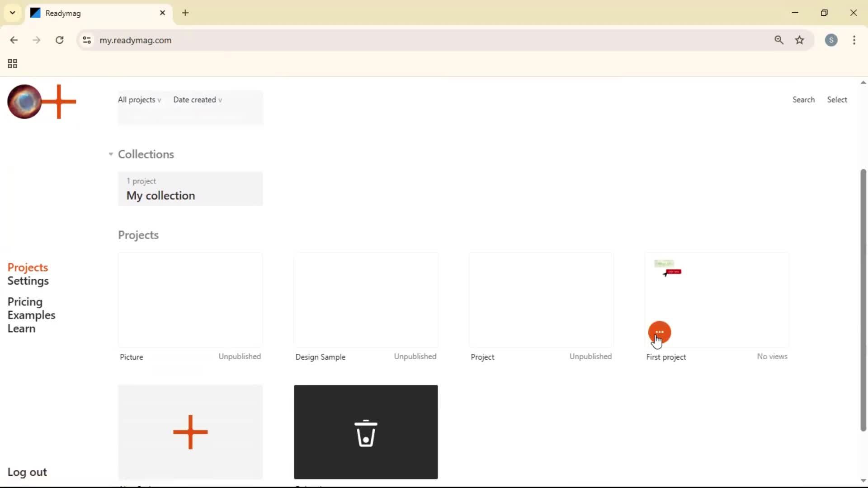
Task: Open the Pricing page from the sidebar
Action: (x=25, y=302)
